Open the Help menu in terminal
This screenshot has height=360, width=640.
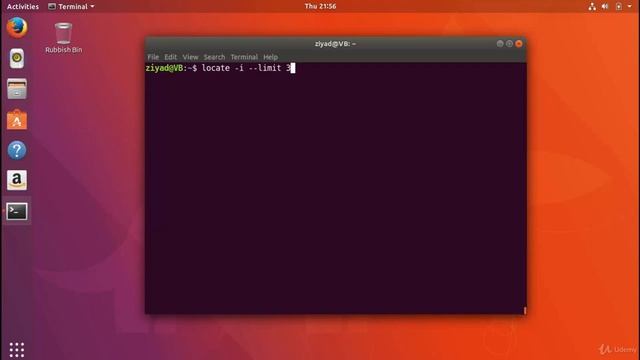click(270, 57)
